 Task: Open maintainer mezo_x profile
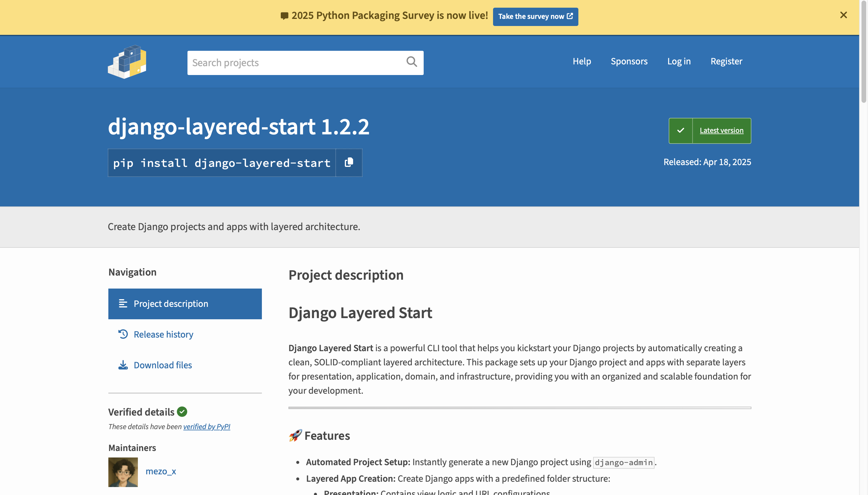[161, 471]
